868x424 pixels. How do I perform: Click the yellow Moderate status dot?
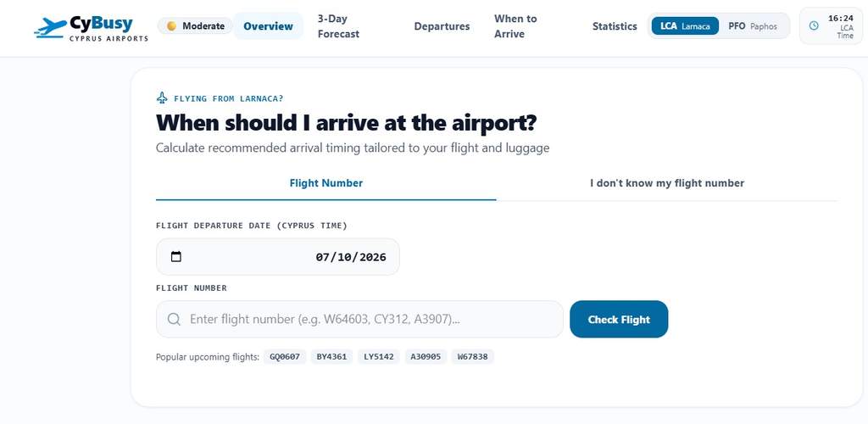[x=171, y=26]
